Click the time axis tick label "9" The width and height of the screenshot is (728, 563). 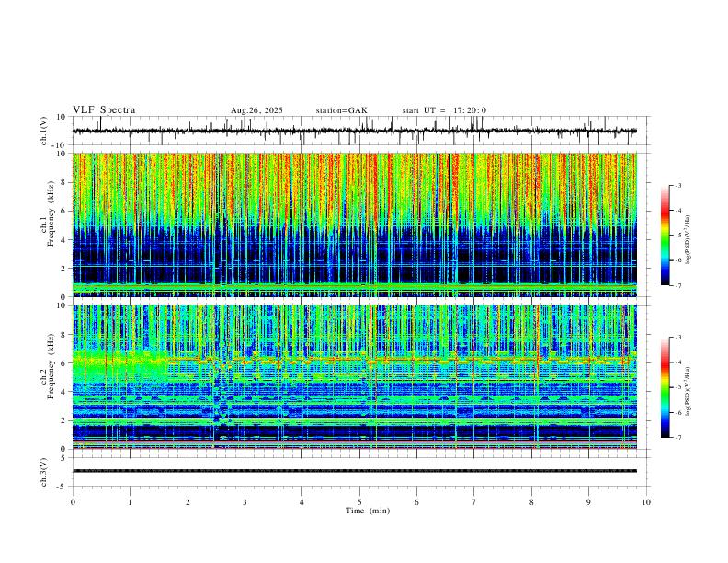pyautogui.click(x=588, y=502)
